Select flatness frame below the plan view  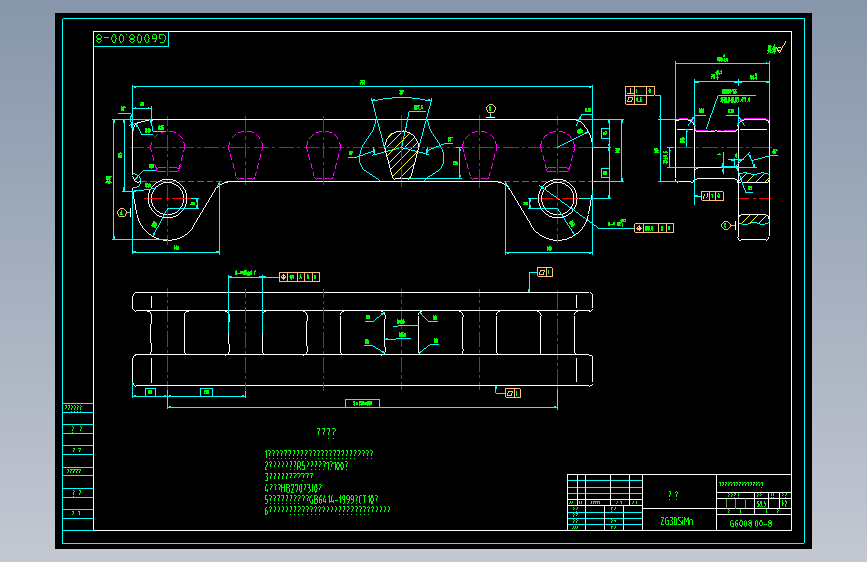(513, 393)
